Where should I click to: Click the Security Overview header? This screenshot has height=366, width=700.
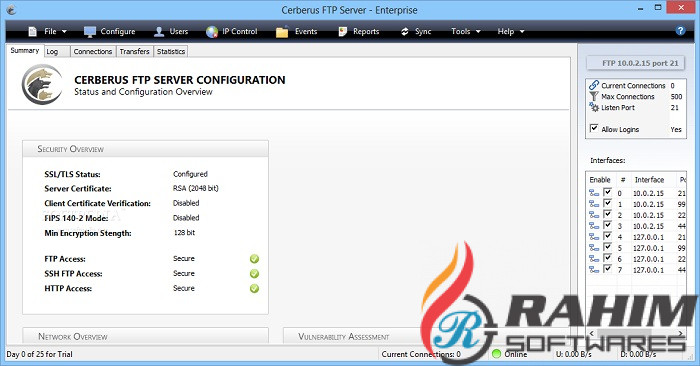[146, 149]
